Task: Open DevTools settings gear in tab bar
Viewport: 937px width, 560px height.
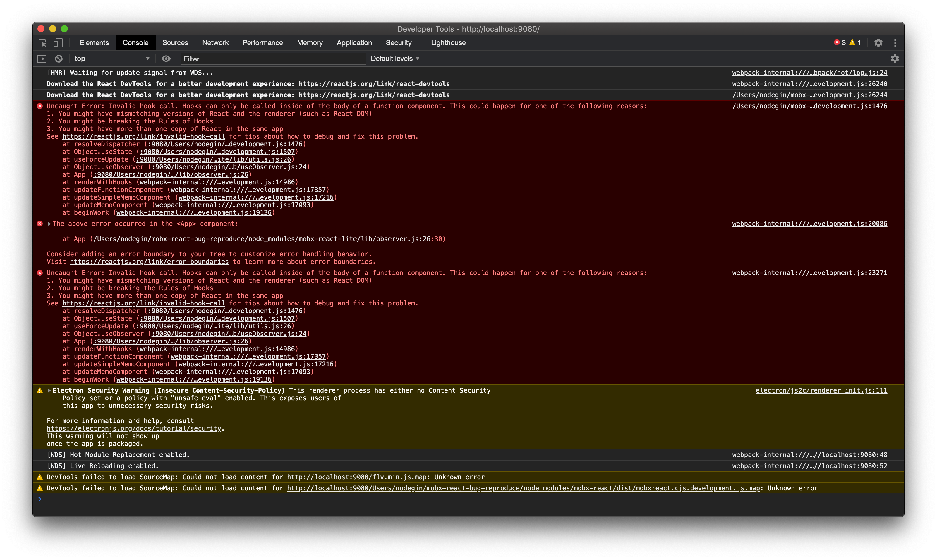Action: (878, 43)
